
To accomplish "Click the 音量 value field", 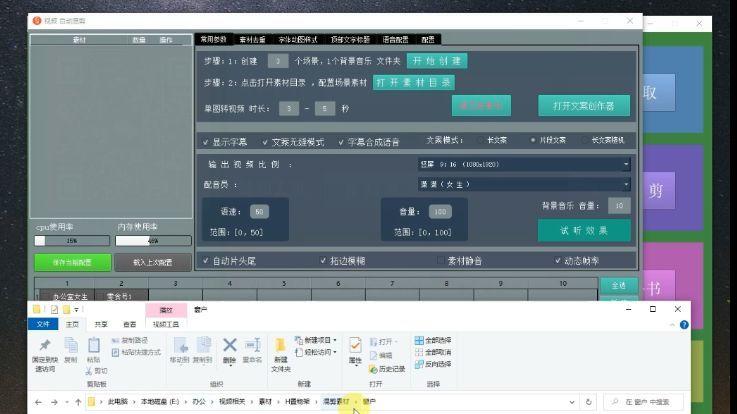I will [x=440, y=211].
